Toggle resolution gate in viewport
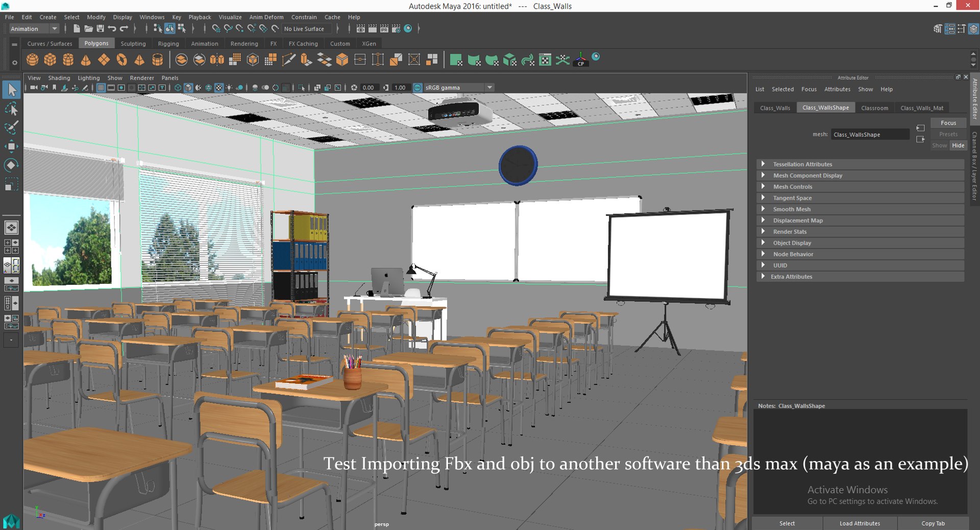The image size is (980, 530). pos(121,88)
